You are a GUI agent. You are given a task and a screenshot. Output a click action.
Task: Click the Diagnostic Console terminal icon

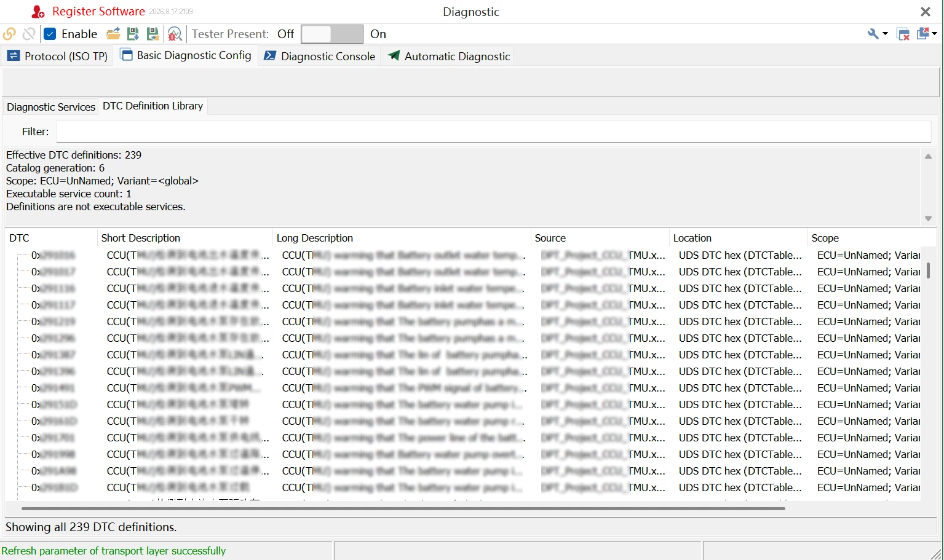coord(270,56)
